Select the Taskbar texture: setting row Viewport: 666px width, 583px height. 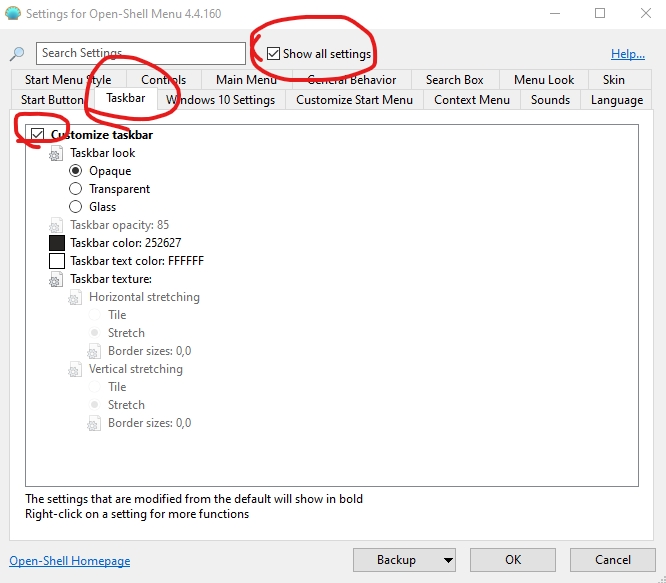(x=111, y=279)
